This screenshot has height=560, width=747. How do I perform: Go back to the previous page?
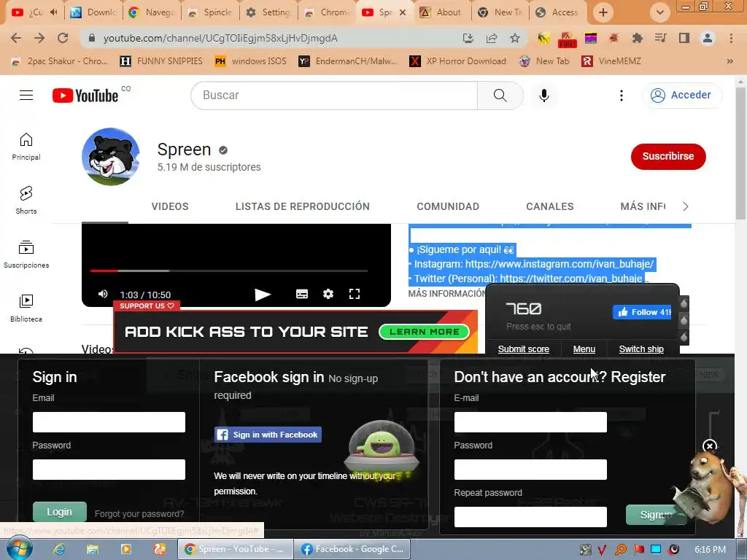pos(16,38)
